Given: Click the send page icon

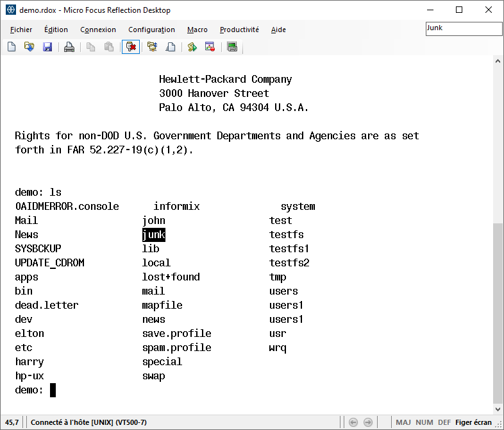Looking at the screenshot, I should 171,47.
